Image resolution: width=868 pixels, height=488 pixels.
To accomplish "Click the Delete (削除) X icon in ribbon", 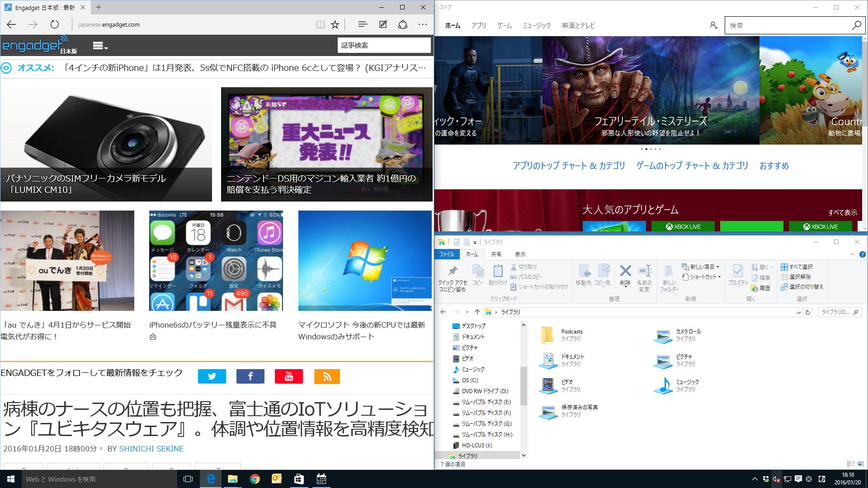I will click(x=625, y=275).
